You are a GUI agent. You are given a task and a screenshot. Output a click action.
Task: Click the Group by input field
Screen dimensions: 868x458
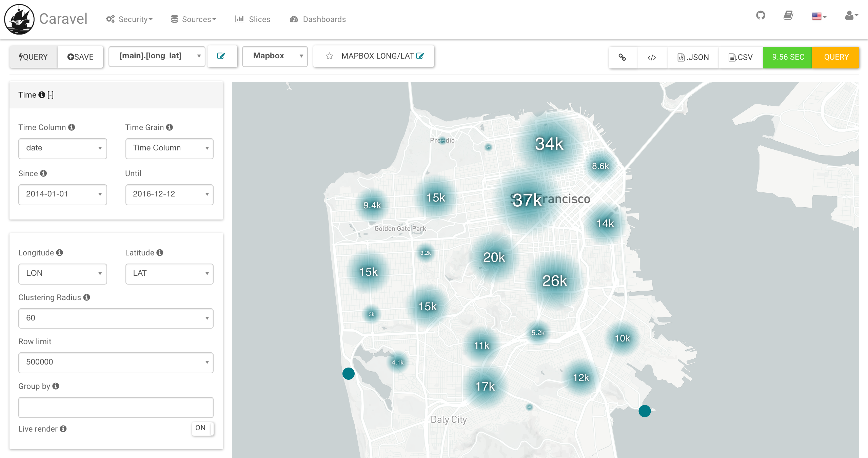click(x=116, y=407)
